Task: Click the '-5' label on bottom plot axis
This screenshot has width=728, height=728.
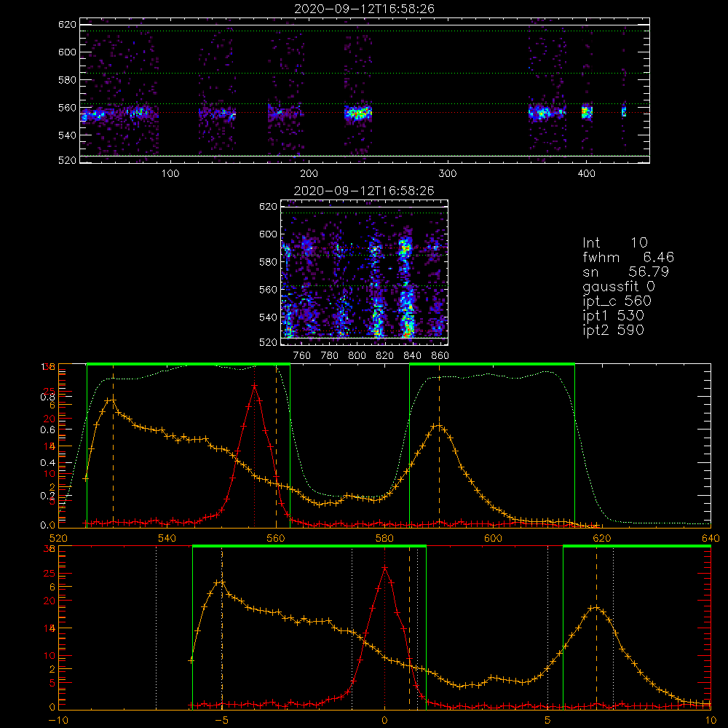Action: pyautogui.click(x=221, y=721)
